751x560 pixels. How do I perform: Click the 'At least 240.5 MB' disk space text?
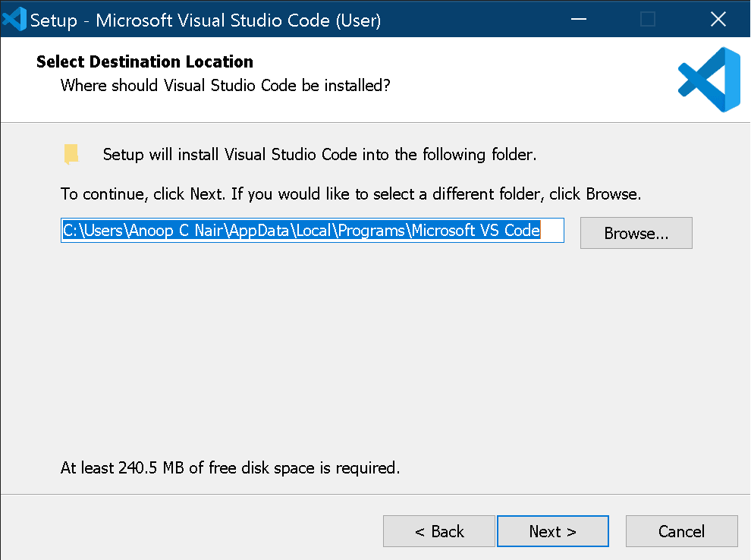point(230,467)
